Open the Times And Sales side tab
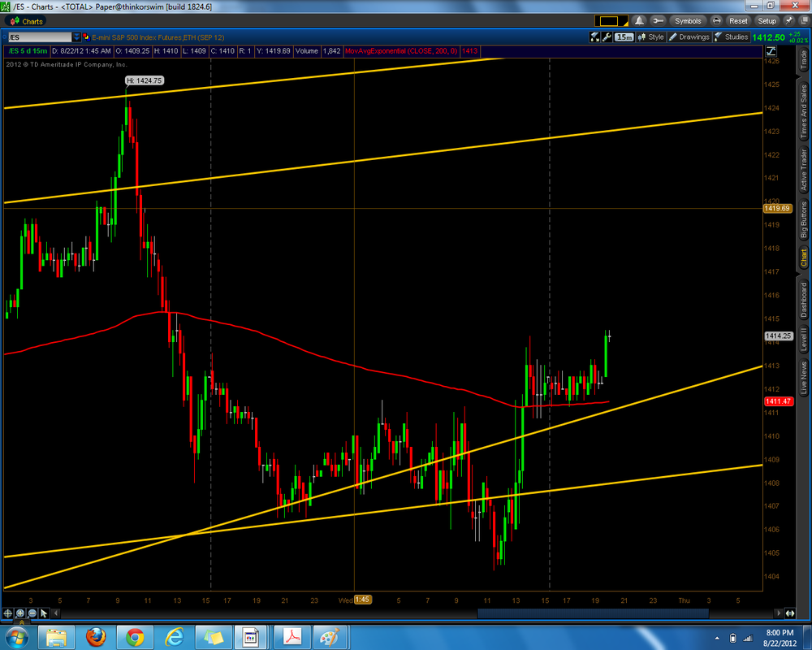Viewport: 812px width, 650px height. click(x=803, y=111)
